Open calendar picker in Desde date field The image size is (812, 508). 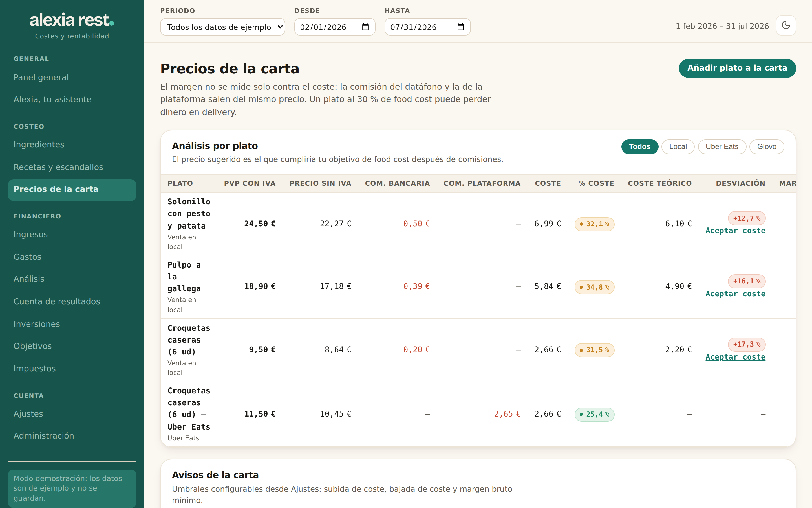(365, 27)
